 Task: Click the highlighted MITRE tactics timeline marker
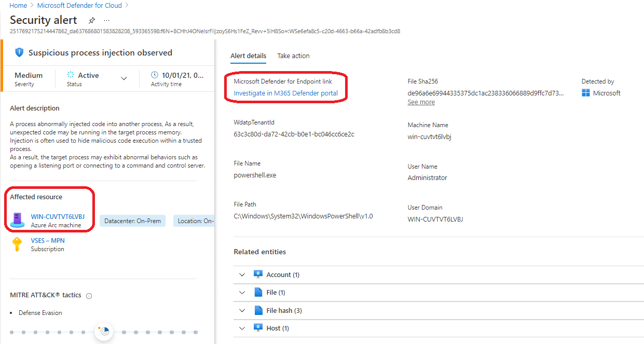(x=104, y=331)
